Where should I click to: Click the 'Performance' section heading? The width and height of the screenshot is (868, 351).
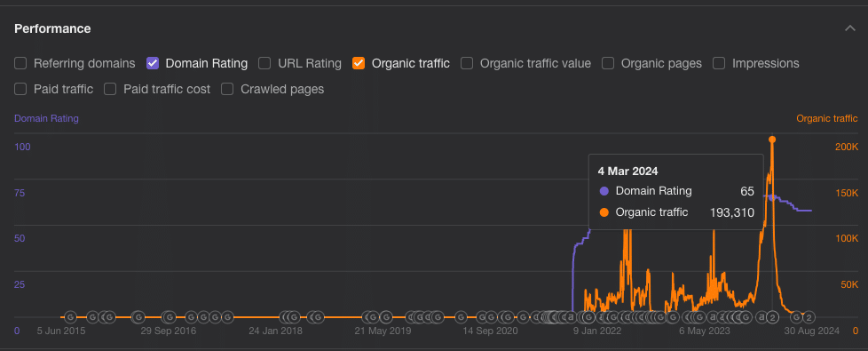pyautogui.click(x=52, y=28)
